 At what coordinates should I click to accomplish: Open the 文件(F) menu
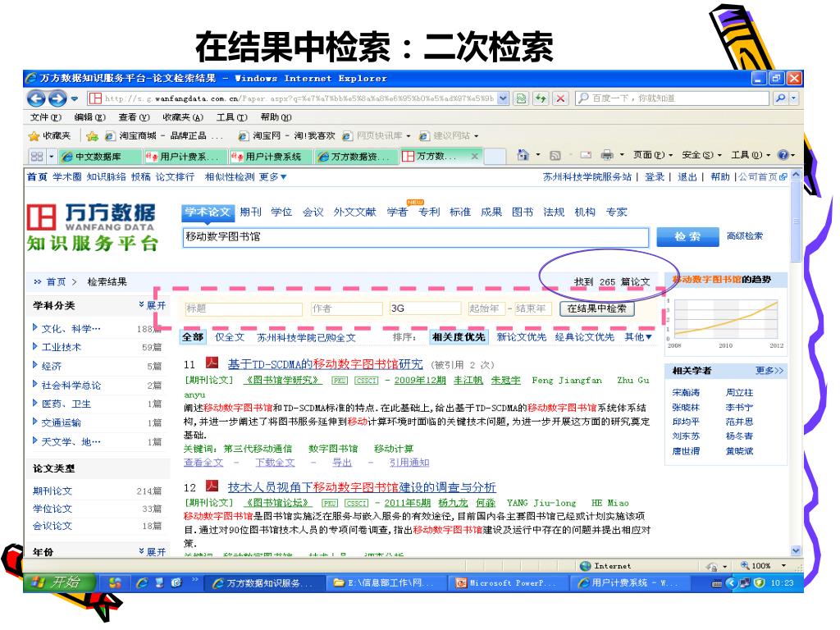point(46,117)
